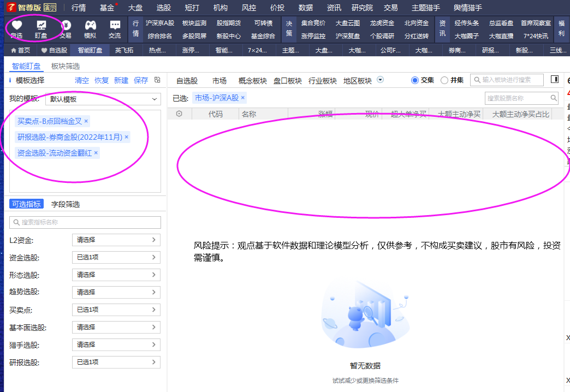Open 7*24快讯 in the toolbar
570x392 pixels.
536,36
